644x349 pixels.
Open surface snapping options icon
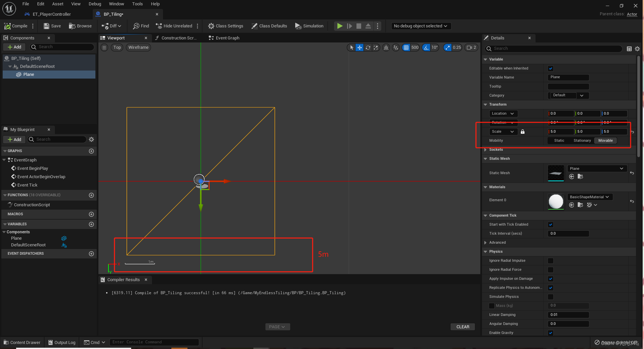pyautogui.click(x=396, y=47)
